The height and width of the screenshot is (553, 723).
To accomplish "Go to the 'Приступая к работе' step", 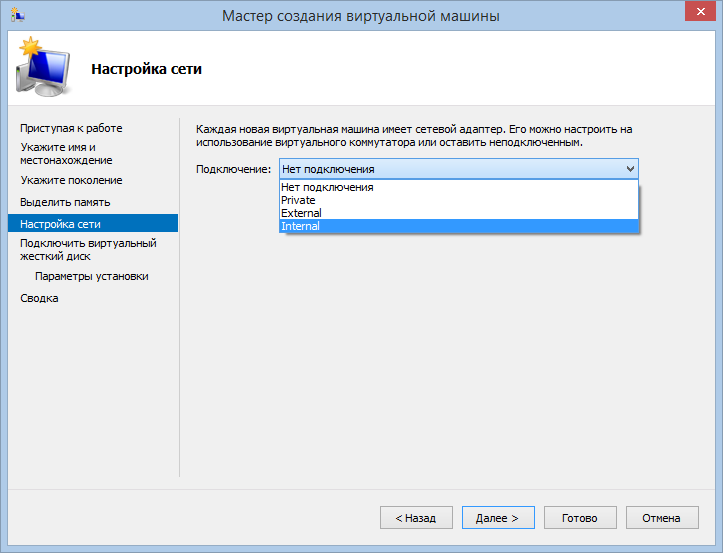I will (x=71, y=128).
